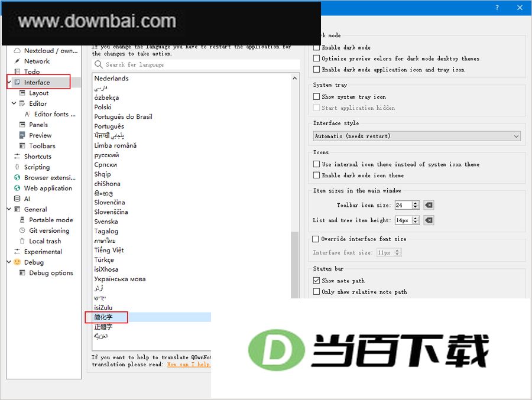Click the Portable mode icon
Screen dimensions: 532x400
pos(22,220)
